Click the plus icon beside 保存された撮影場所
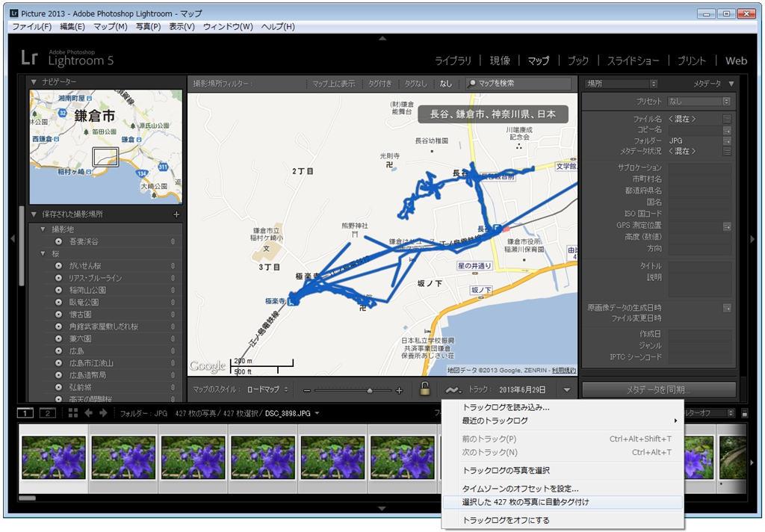Image resolution: width=765 pixels, height=532 pixels. (176, 214)
